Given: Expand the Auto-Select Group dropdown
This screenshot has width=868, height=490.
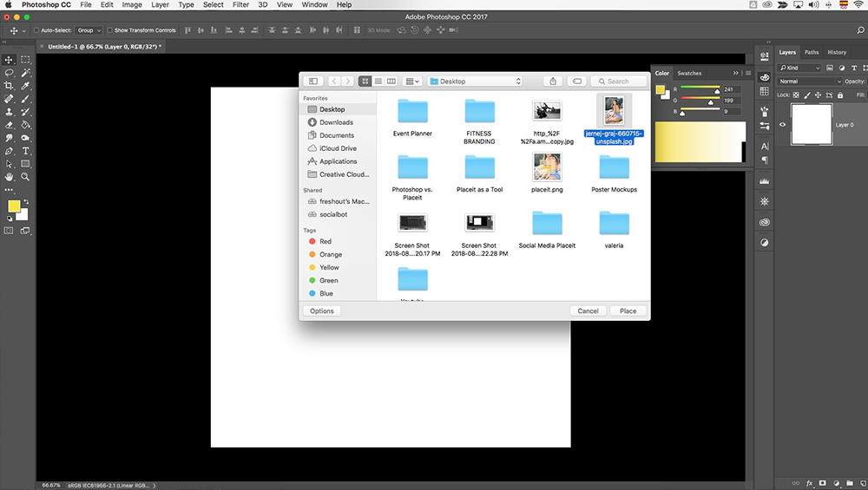Looking at the screenshot, I should pyautogui.click(x=90, y=30).
